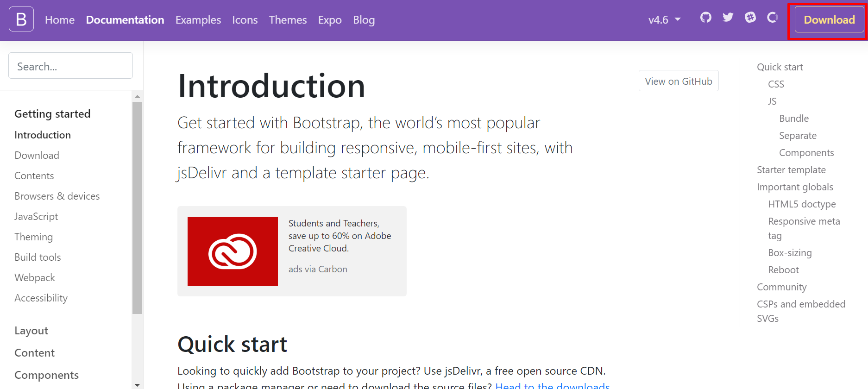The width and height of the screenshot is (868, 389).
Task: Open Accessibility in the sidebar
Action: pos(41,298)
